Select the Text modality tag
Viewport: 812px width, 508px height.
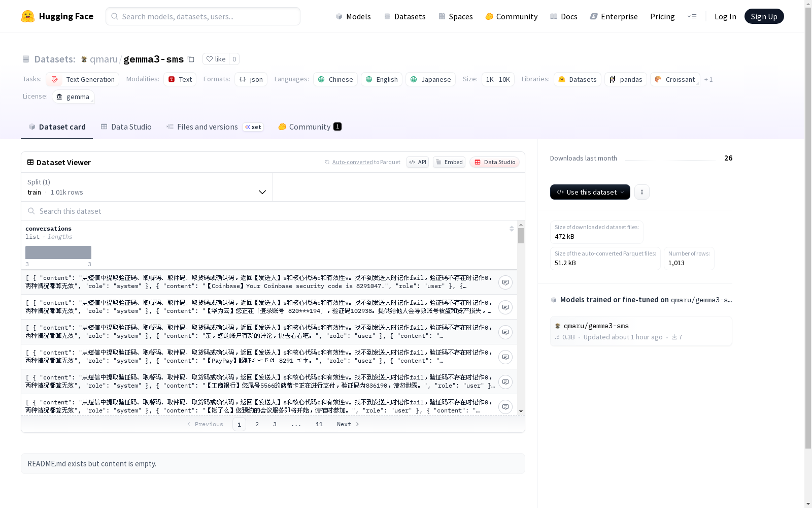(180, 79)
